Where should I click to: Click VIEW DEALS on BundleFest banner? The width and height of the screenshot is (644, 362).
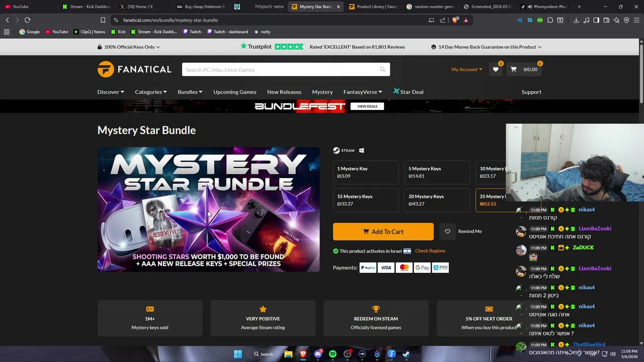367,106
